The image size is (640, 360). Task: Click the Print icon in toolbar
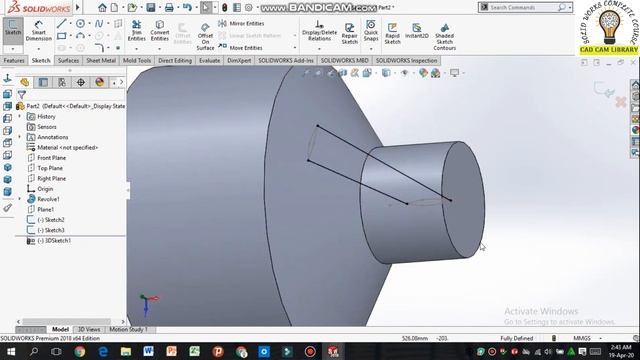pos(169,7)
